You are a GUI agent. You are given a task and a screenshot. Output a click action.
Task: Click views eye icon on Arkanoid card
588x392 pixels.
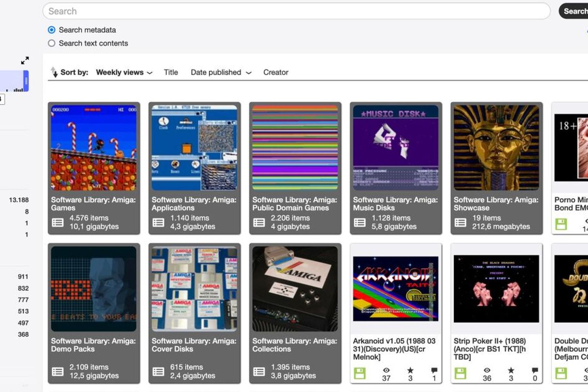[386, 370]
